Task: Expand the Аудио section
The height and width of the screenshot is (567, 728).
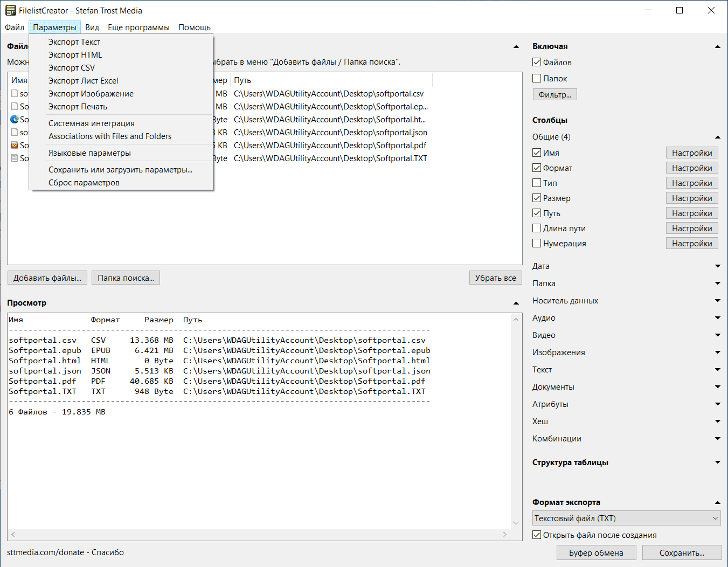Action: pyautogui.click(x=718, y=318)
